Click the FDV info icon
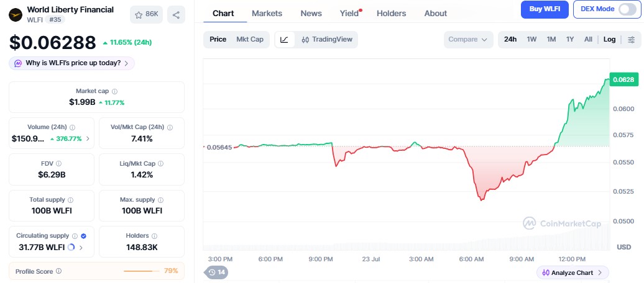644x283 pixels. click(58, 164)
